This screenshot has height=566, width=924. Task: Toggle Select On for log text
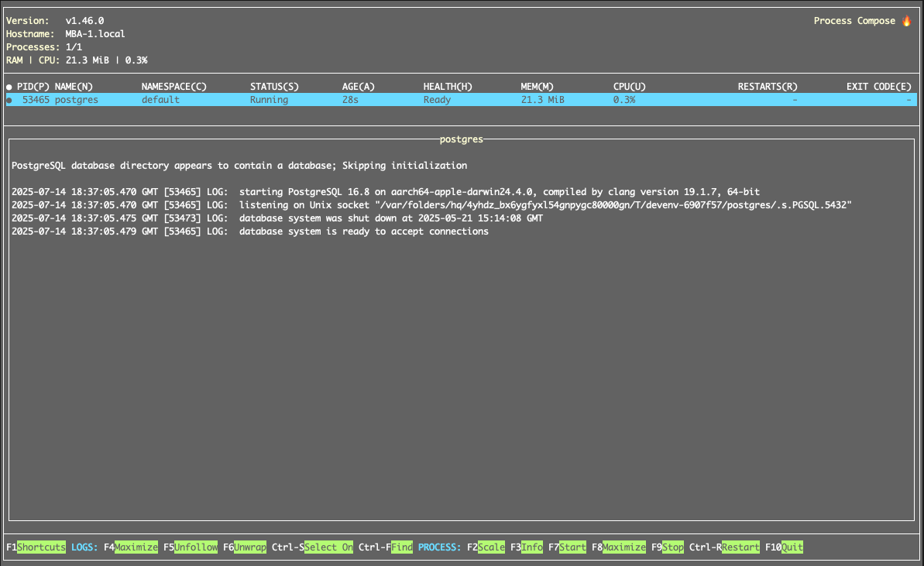pyautogui.click(x=328, y=547)
